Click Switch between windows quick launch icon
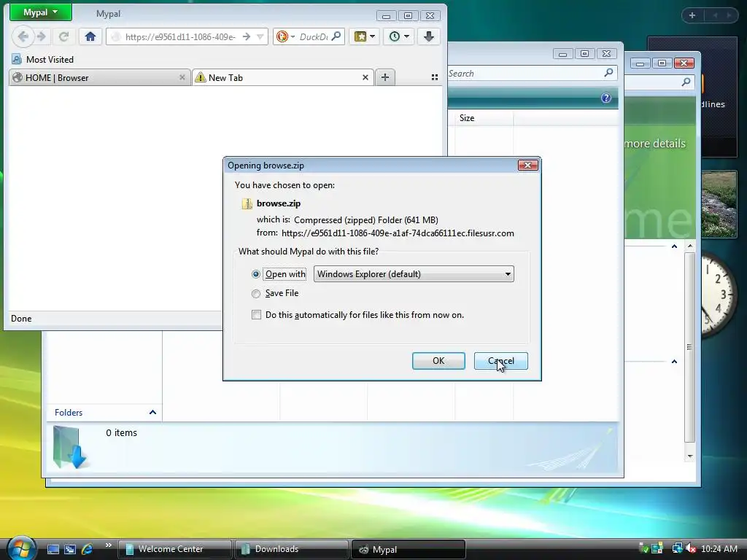Viewport: 747px width, 560px height. point(70,549)
